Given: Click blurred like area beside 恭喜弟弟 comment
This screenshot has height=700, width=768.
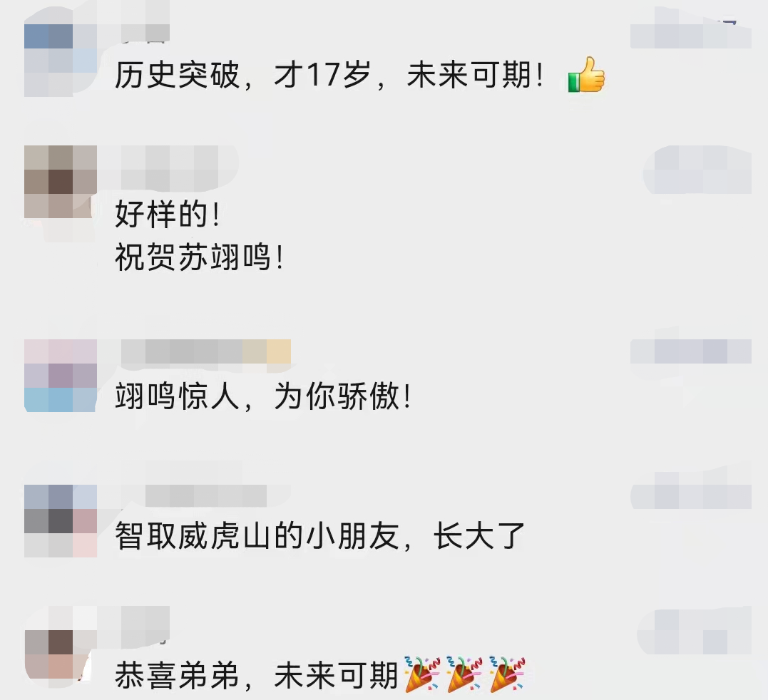Looking at the screenshot, I should (x=695, y=632).
